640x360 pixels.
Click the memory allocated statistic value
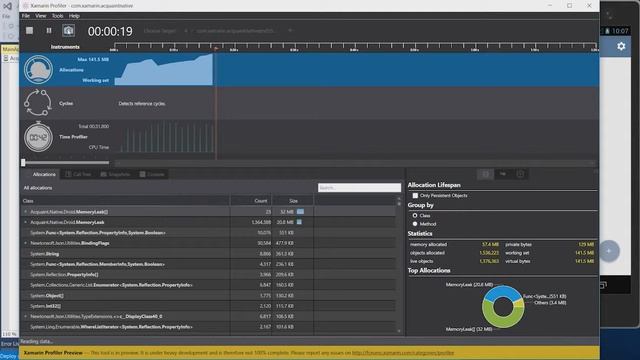[490, 244]
